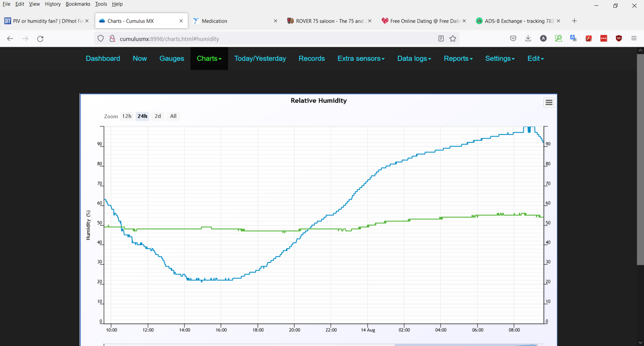Open the chart context hamburger menu
The width and height of the screenshot is (644, 346).
point(549,103)
